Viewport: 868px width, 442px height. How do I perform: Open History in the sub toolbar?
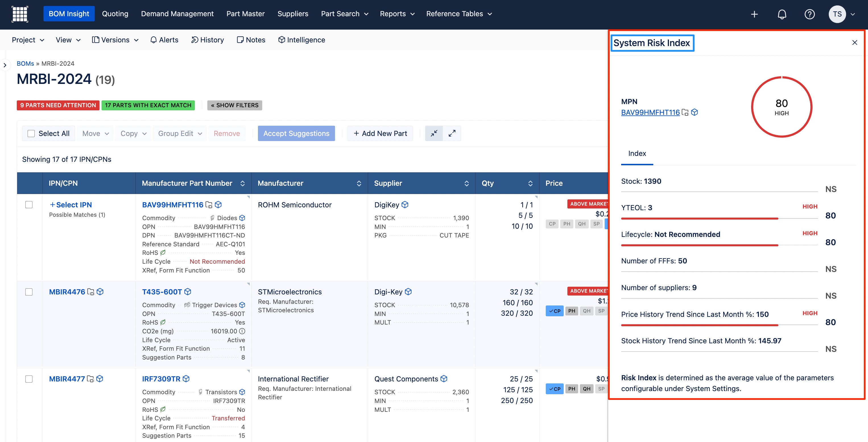[x=208, y=40]
